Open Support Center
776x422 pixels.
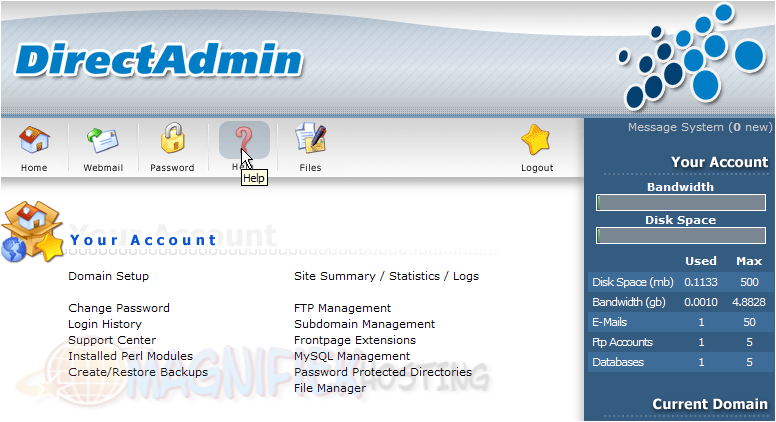[112, 340]
